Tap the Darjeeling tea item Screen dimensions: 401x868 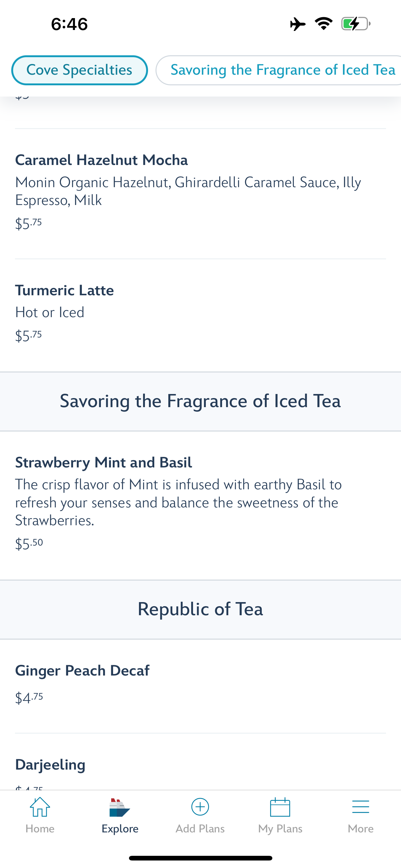[x=50, y=765]
